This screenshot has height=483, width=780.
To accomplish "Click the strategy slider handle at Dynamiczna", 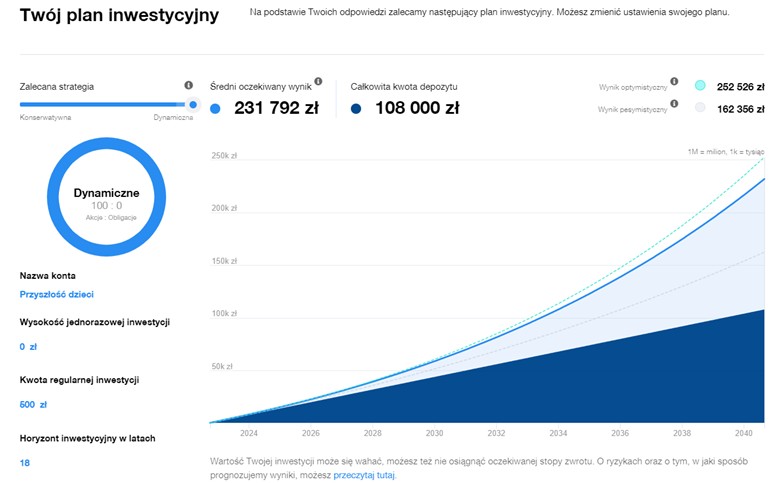I will tap(193, 104).
